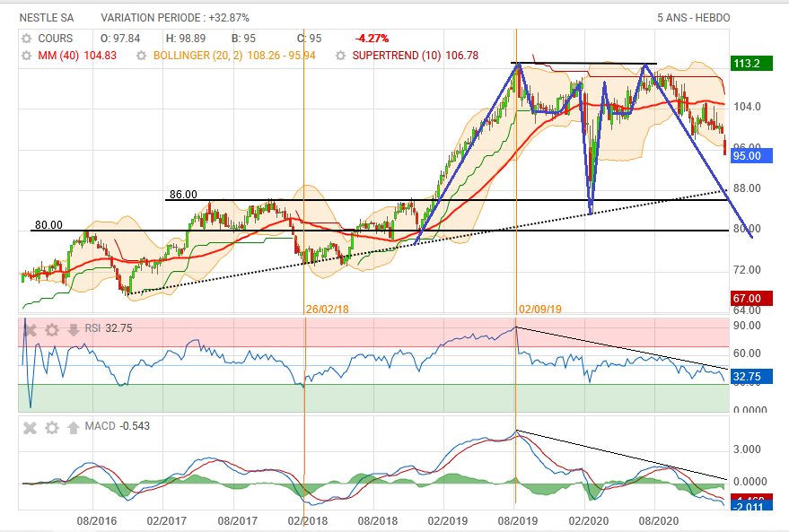Screen dimensions: 789x532
Task: Open settings gear for BOLLINGER indicator
Action: coord(142,56)
